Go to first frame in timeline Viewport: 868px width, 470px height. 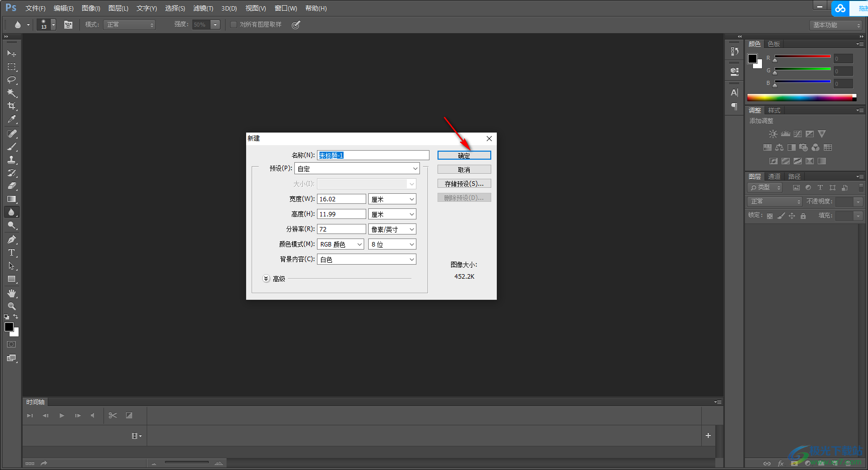pos(30,416)
